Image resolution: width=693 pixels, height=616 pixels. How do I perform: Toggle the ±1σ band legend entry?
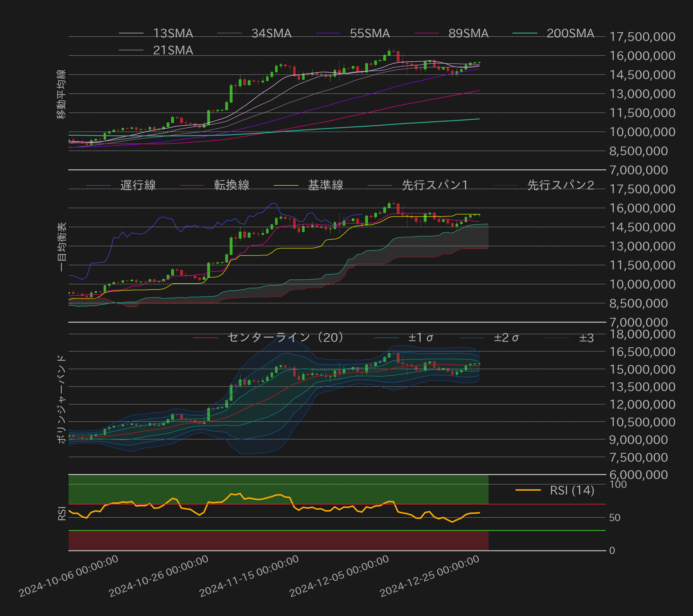click(x=420, y=337)
